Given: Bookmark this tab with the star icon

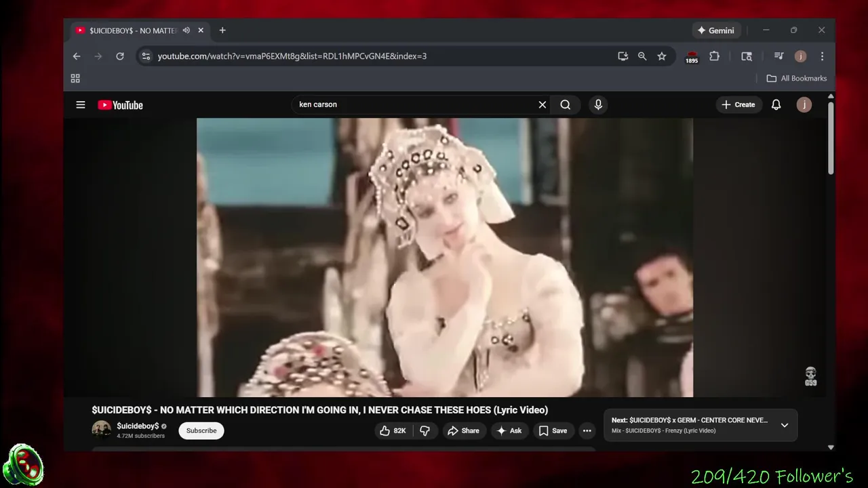Looking at the screenshot, I should coord(662,56).
